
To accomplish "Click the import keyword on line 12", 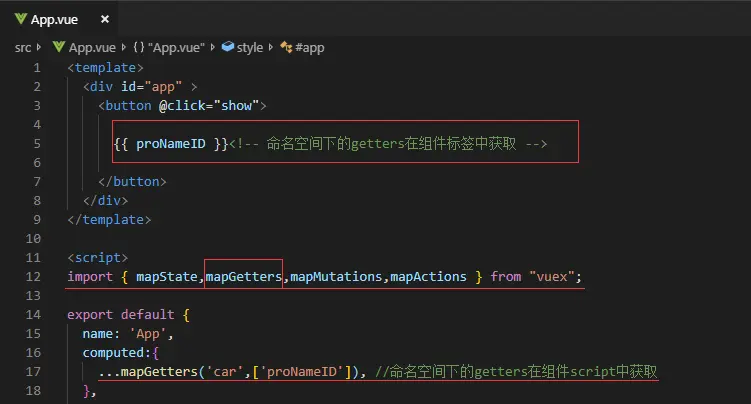I will (x=90, y=277).
